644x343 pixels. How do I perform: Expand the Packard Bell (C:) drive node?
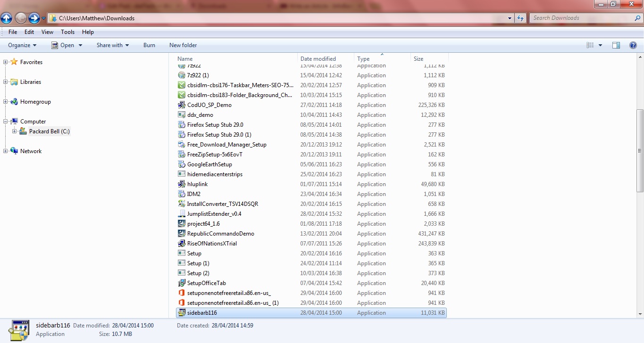14,131
